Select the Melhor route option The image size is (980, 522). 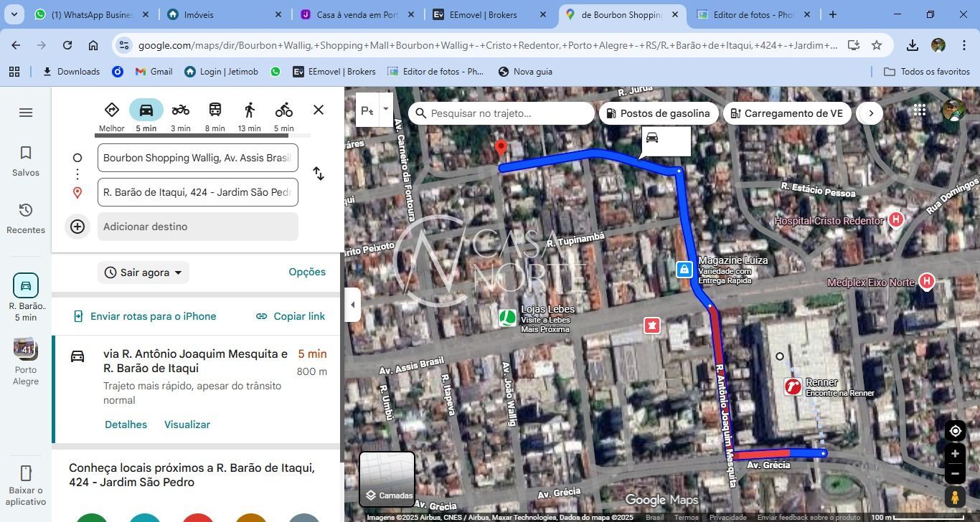click(111, 110)
